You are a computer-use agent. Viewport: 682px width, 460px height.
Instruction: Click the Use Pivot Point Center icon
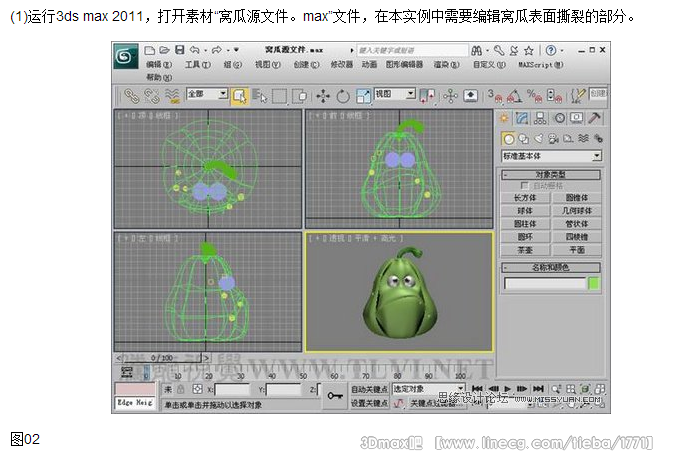[x=427, y=96]
